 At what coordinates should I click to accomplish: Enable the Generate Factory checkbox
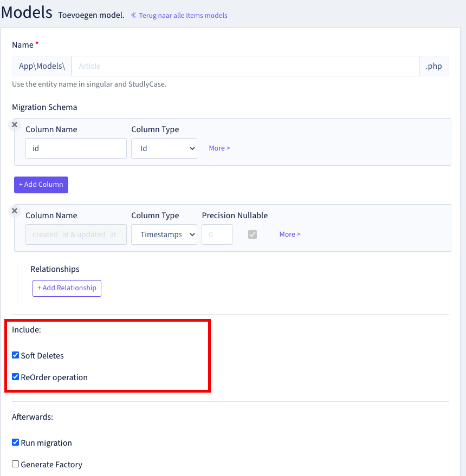point(16,464)
